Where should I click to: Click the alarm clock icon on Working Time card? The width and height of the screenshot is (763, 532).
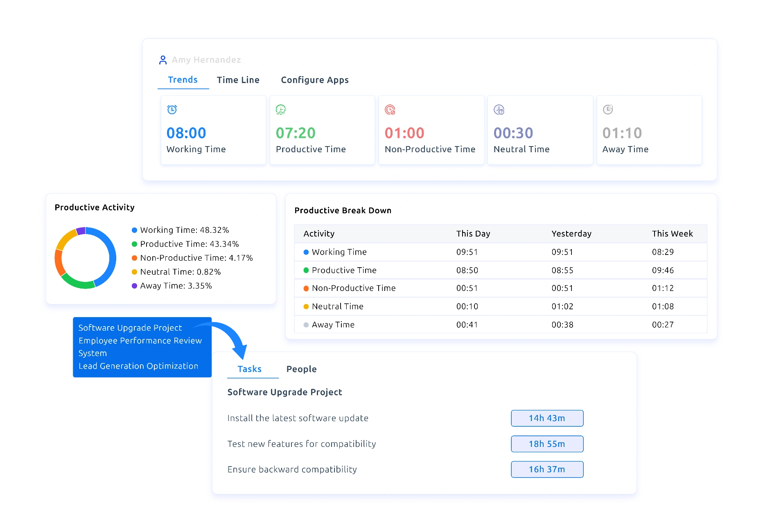(x=172, y=110)
